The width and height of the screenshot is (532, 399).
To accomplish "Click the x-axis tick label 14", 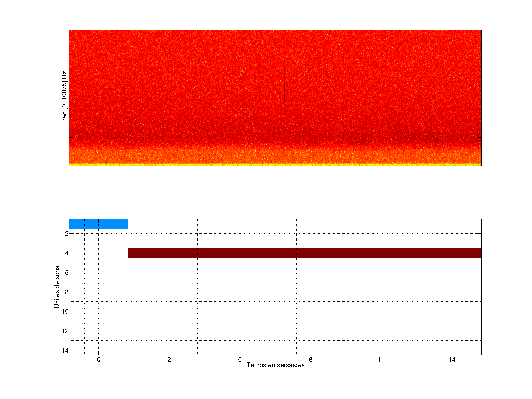I will pos(452,359).
